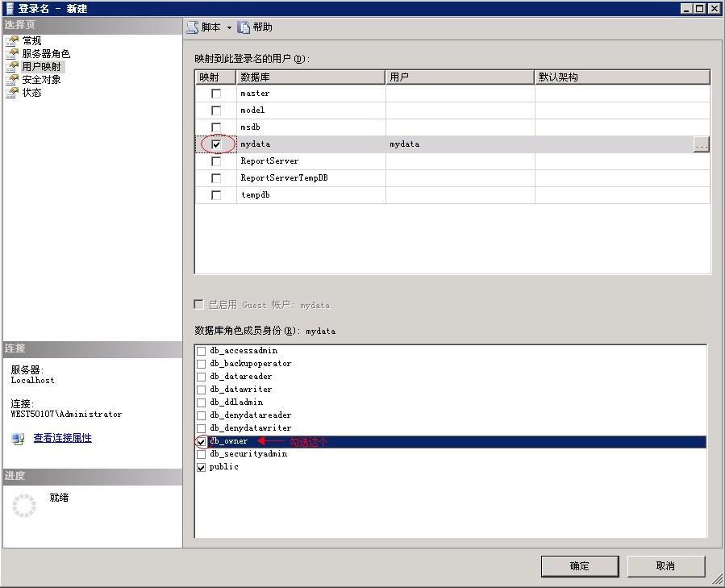Click the 取消 button

(x=666, y=566)
